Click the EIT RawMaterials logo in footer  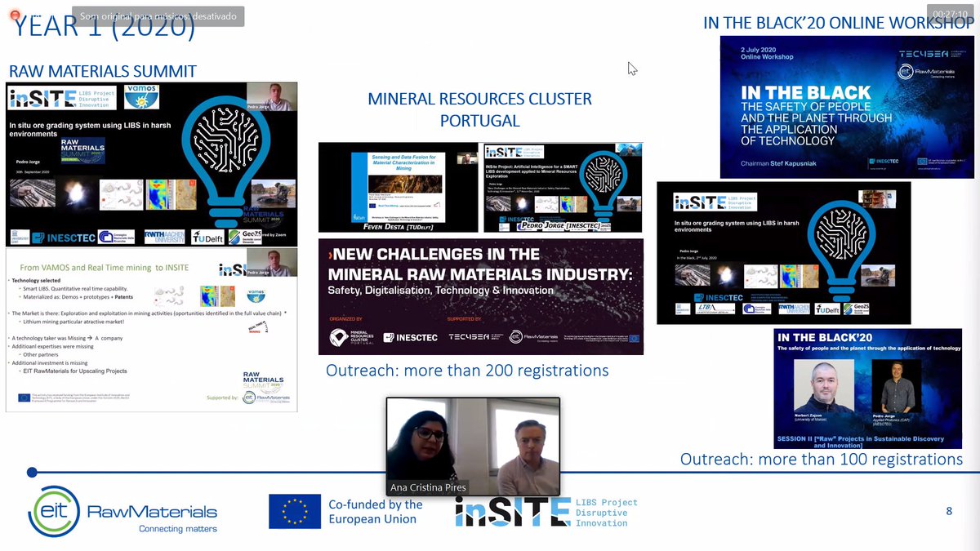(121, 511)
